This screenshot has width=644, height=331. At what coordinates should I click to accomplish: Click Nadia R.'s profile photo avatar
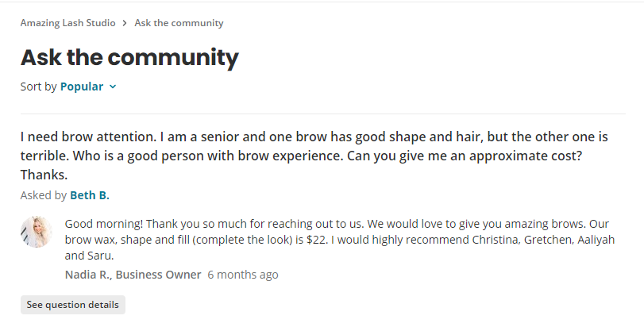[x=37, y=232]
